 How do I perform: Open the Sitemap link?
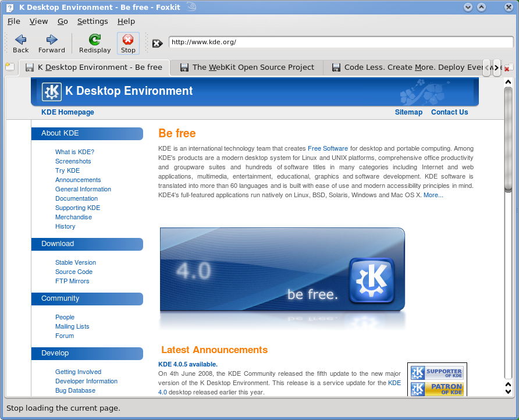[408, 112]
